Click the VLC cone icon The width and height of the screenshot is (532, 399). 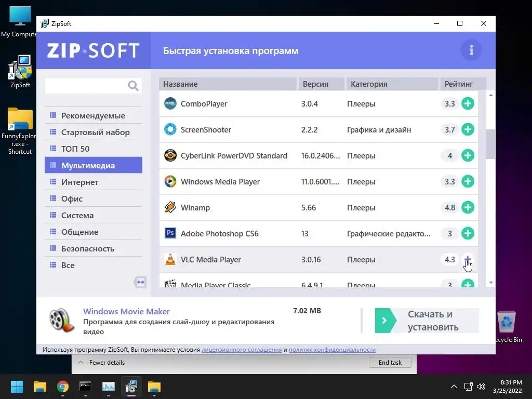tap(170, 259)
